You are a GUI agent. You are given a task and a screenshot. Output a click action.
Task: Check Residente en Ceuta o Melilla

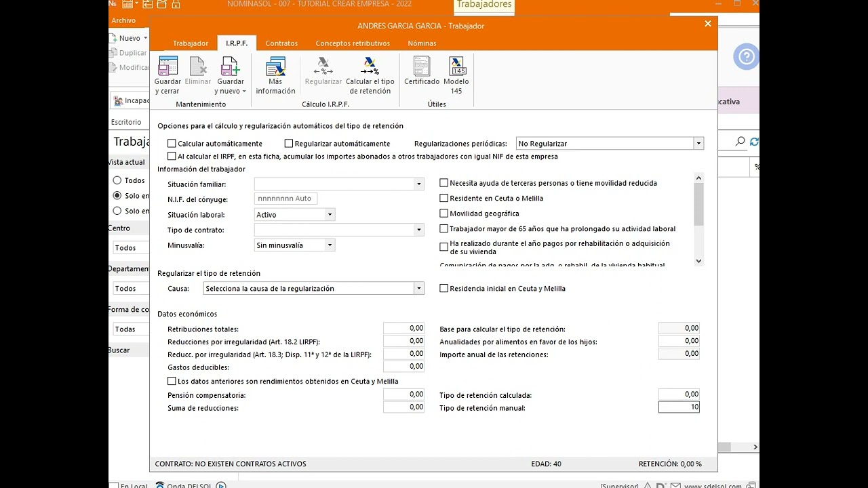pos(444,198)
